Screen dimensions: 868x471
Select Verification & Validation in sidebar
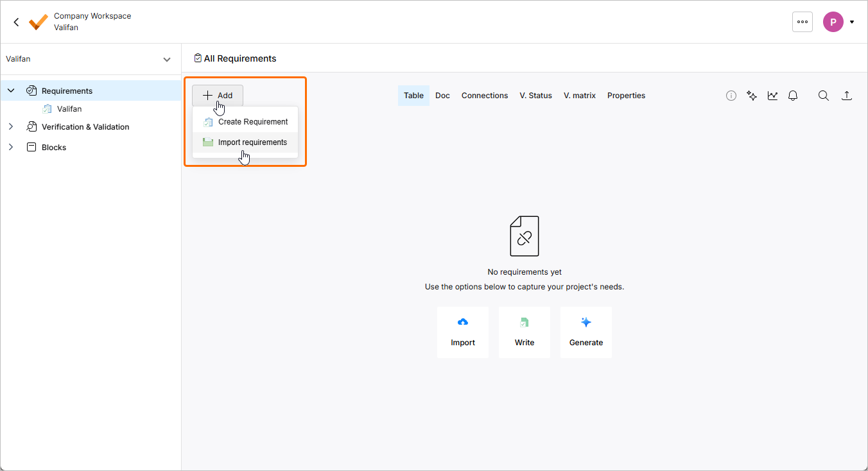tap(85, 127)
